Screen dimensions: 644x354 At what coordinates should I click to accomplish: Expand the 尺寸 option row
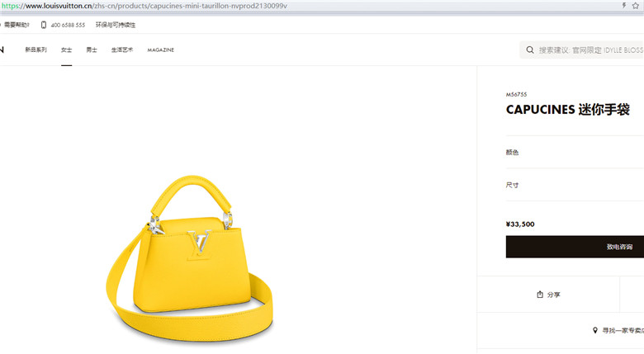coord(575,185)
